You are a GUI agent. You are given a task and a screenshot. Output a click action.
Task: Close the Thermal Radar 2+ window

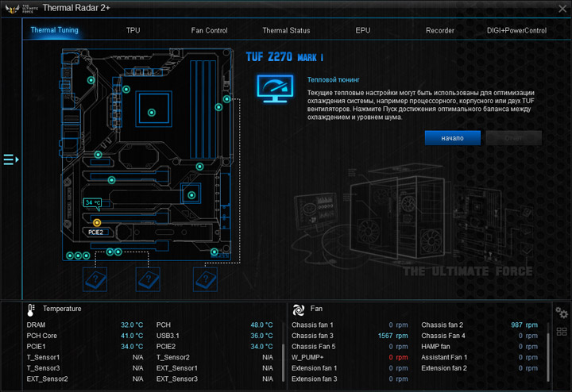pyautogui.click(x=562, y=9)
